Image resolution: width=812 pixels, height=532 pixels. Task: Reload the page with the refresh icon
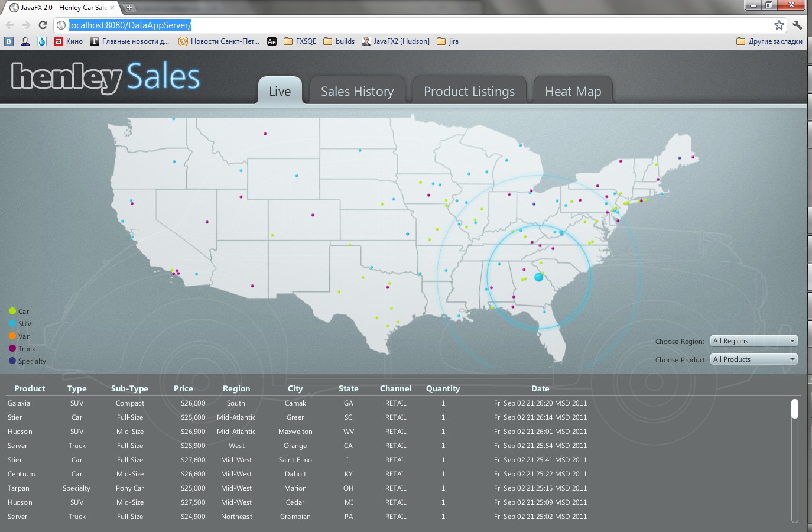coord(43,25)
